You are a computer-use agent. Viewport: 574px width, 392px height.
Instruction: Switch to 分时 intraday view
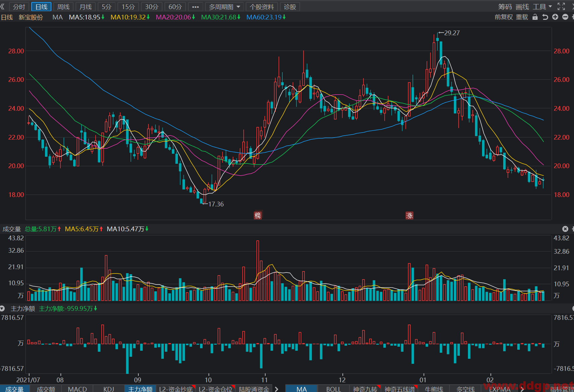(x=19, y=7)
